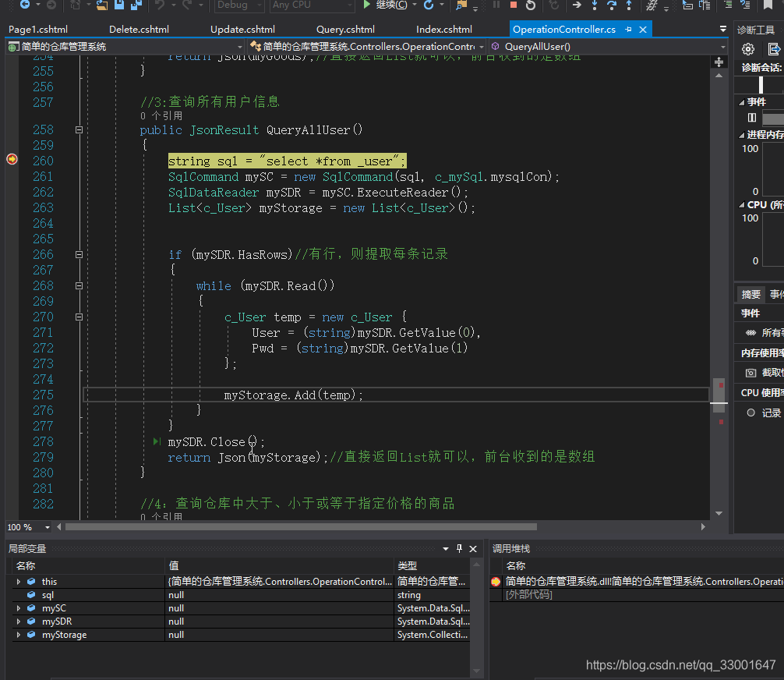Collapse the while loop at line 268
Screen dimensions: 784x680
pyautogui.click(x=79, y=285)
